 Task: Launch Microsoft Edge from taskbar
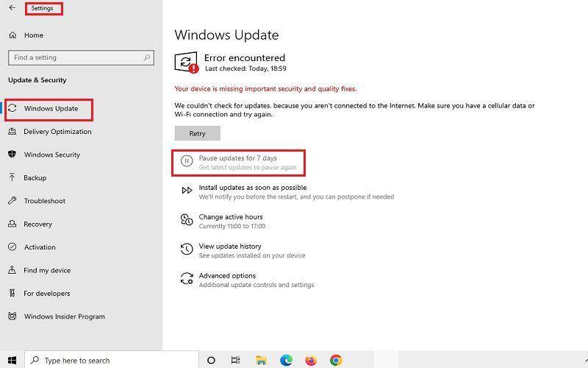286,360
